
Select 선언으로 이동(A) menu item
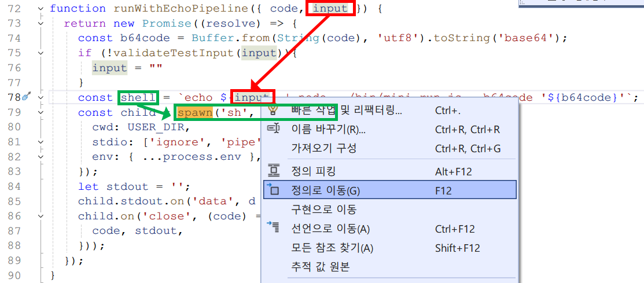(389, 229)
